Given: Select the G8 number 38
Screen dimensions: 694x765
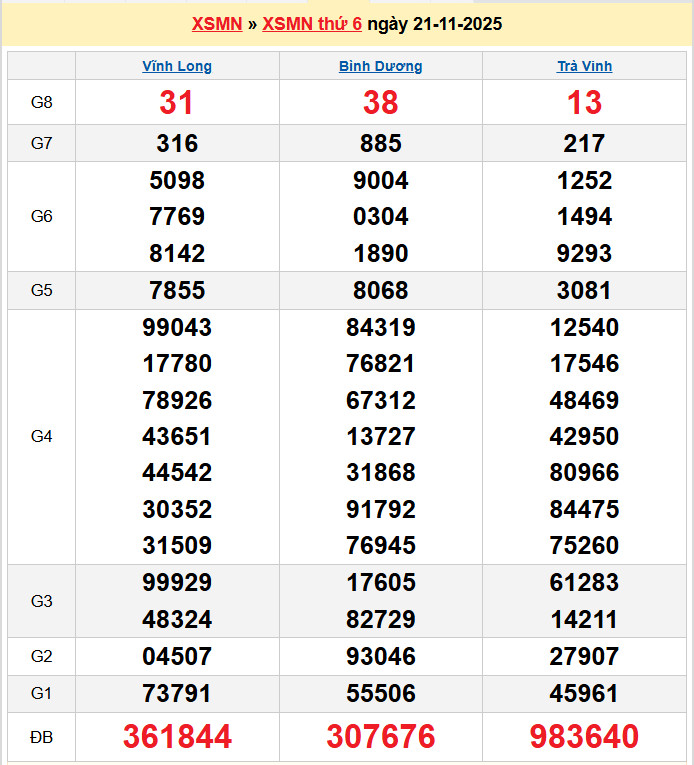Looking at the screenshot, I should pos(380,102).
